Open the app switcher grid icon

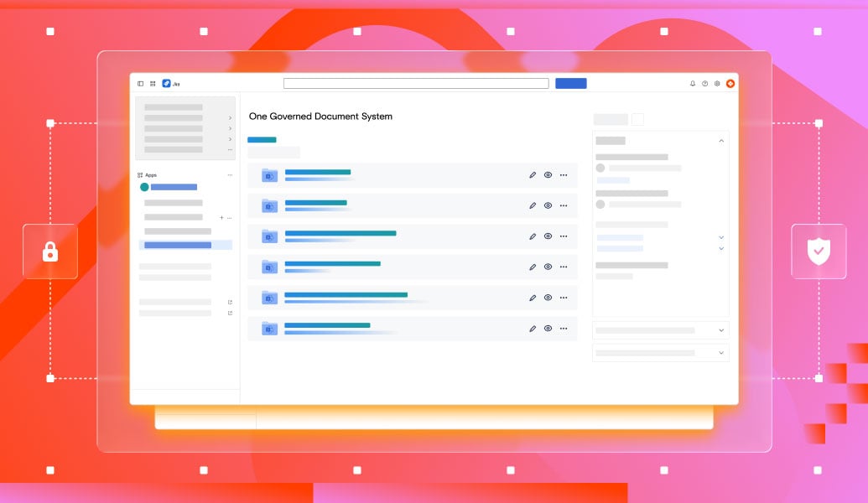pyautogui.click(x=153, y=84)
